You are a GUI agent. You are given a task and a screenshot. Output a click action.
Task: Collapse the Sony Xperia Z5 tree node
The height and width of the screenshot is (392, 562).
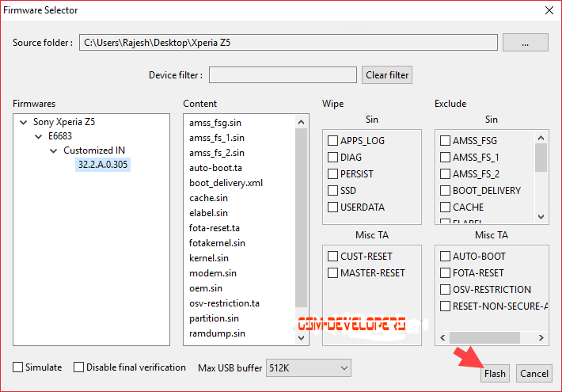point(24,122)
